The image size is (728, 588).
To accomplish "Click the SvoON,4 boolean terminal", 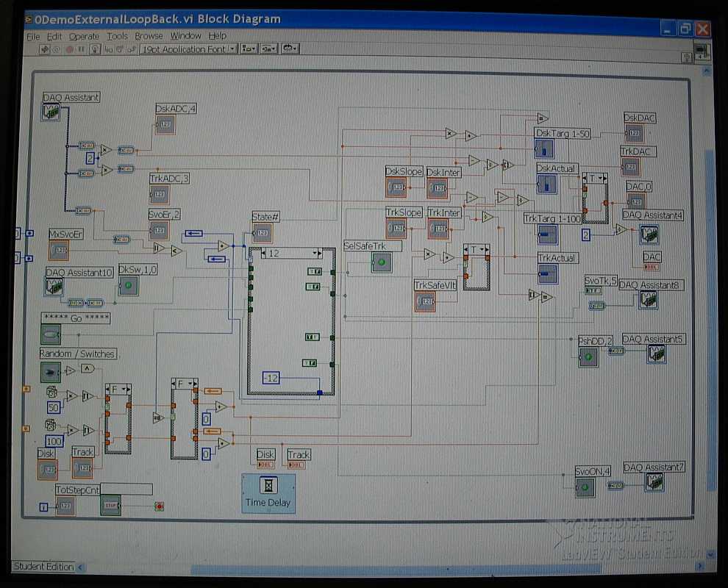I will click(x=585, y=487).
